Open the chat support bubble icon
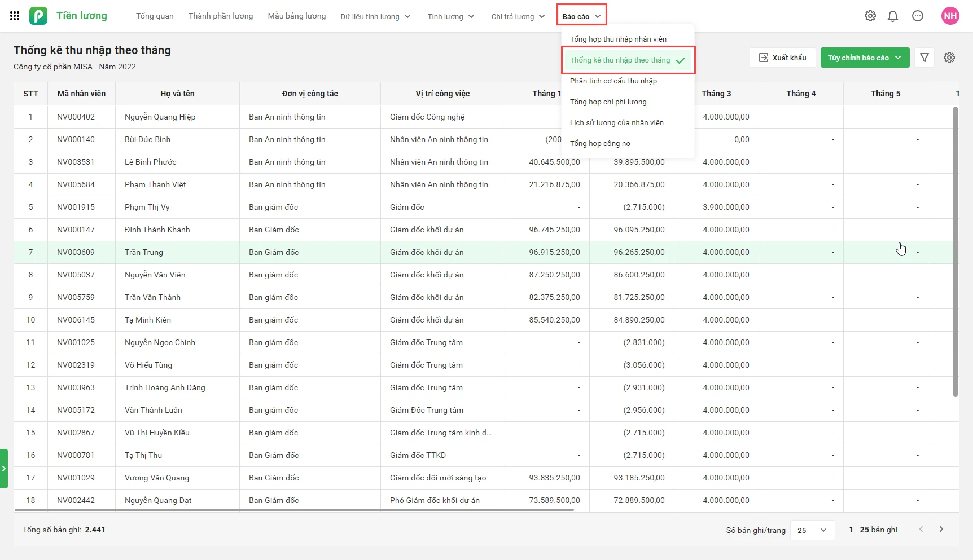 click(918, 16)
